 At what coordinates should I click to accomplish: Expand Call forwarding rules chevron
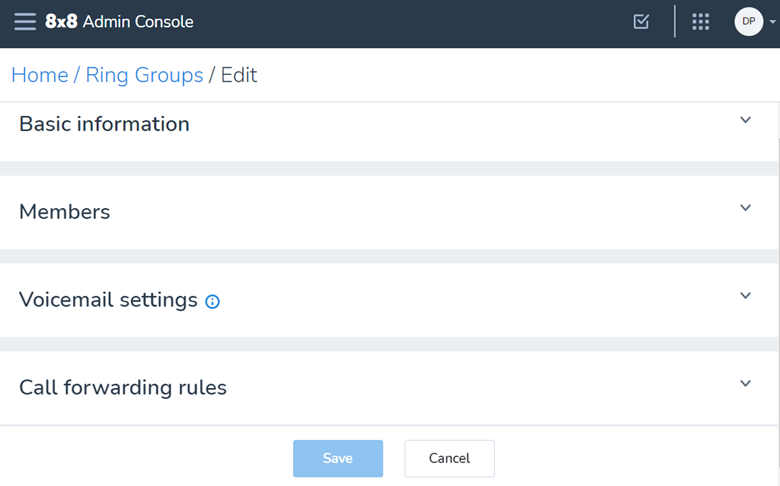[x=745, y=384]
